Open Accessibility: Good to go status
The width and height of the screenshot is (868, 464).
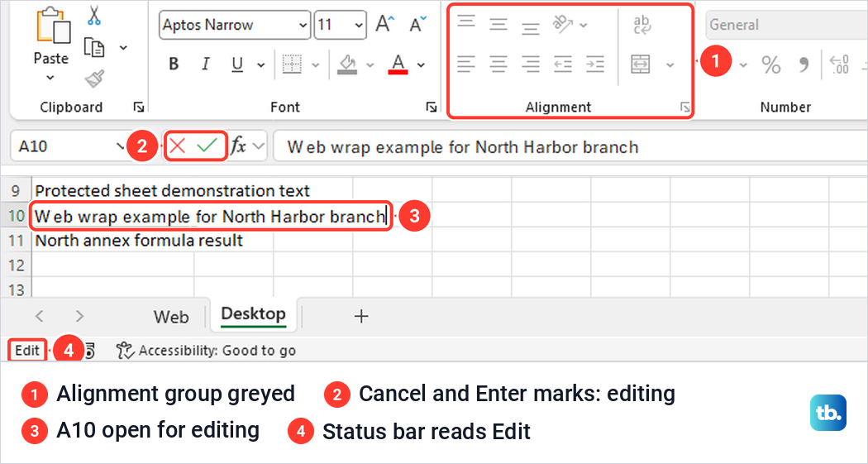[206, 351]
